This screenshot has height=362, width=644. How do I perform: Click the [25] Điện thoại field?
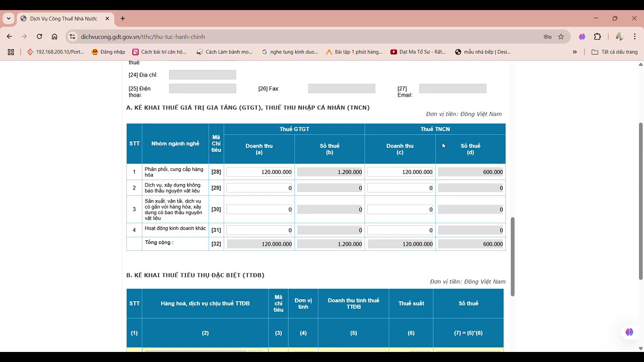point(202,88)
